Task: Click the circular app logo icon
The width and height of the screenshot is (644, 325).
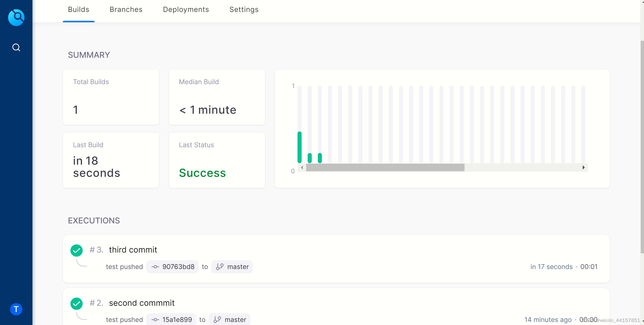Action: click(x=16, y=16)
